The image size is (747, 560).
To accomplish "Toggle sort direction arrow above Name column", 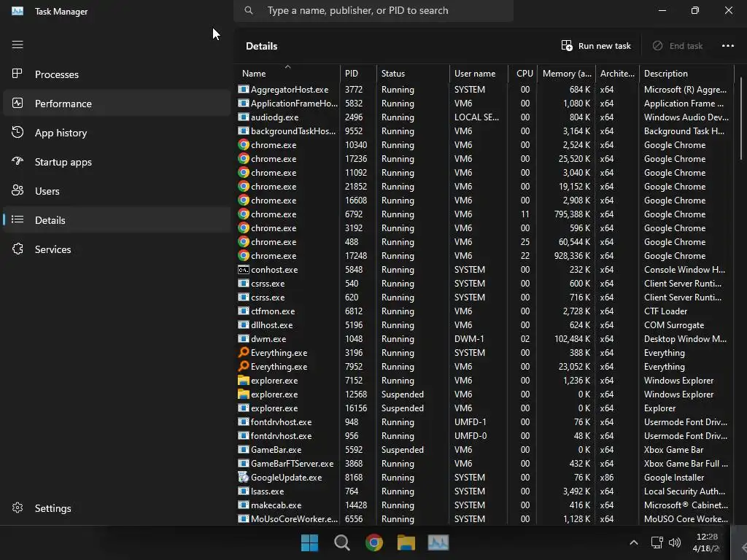I will [x=287, y=66].
